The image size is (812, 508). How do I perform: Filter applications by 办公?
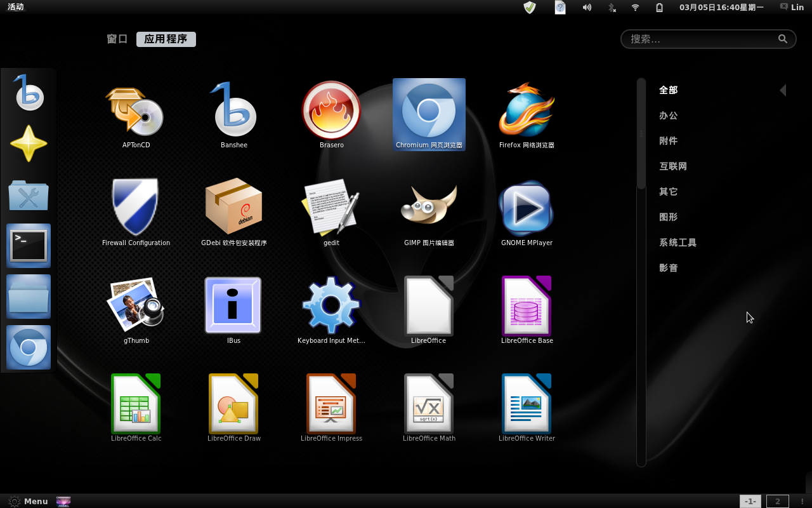tap(668, 116)
